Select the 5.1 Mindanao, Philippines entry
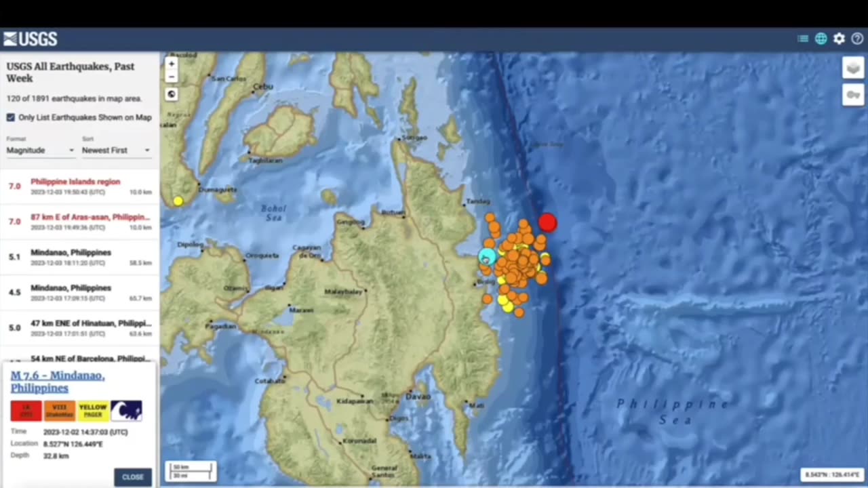 coord(79,257)
